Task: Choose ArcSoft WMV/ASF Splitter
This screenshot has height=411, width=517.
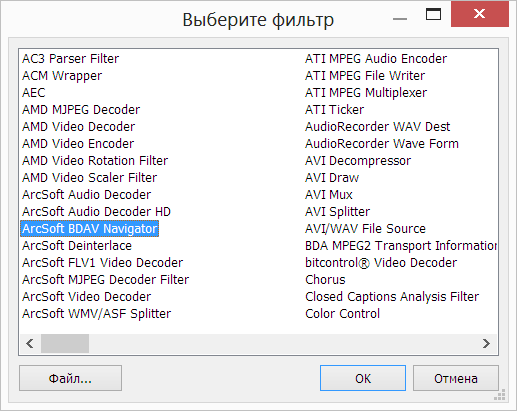Action: coord(96,314)
